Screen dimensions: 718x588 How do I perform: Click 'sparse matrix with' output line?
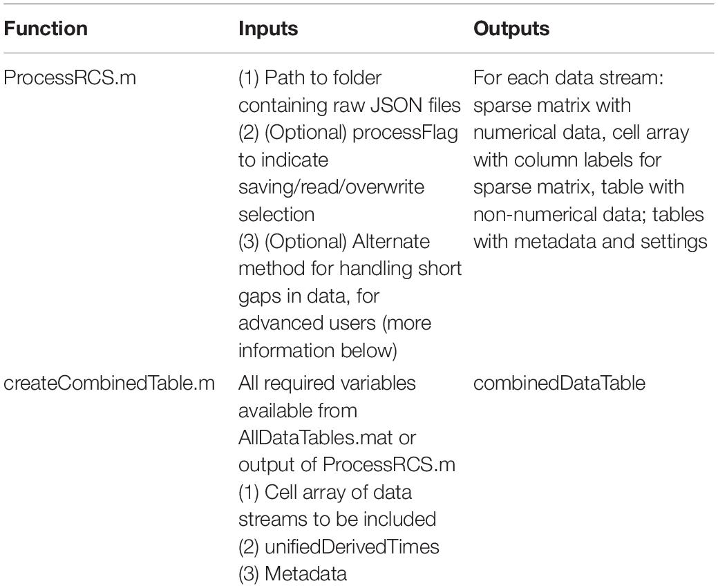point(551,105)
